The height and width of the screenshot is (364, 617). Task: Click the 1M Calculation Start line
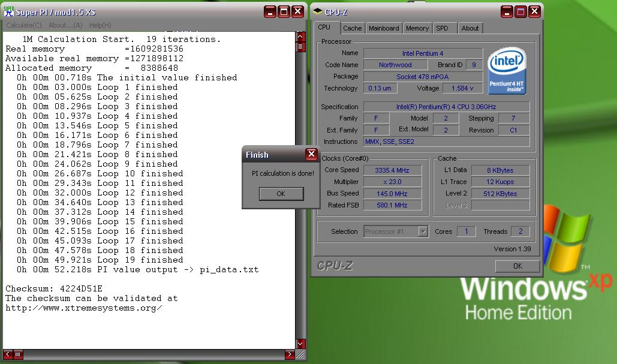pos(122,40)
